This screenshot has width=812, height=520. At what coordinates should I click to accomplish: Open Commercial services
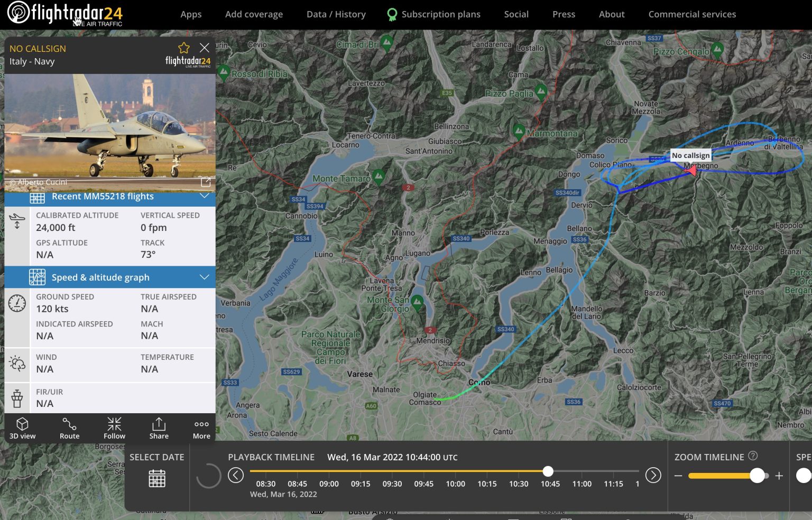[x=692, y=14]
